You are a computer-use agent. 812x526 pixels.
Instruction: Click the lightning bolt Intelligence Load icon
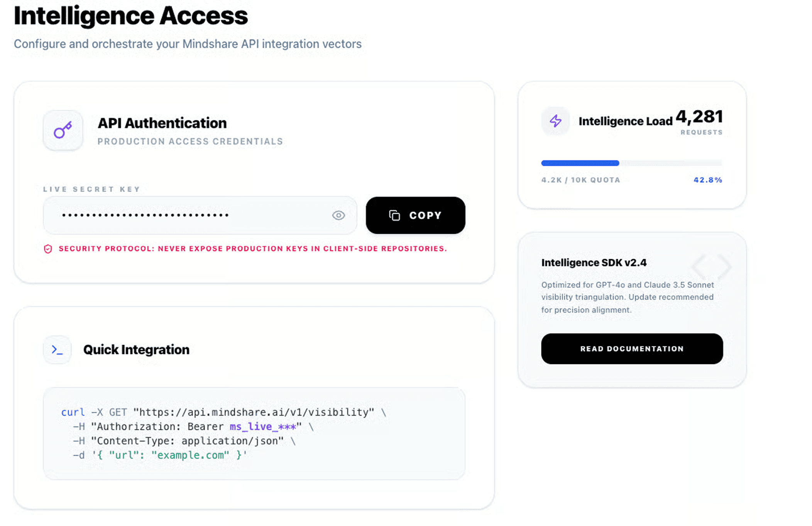[555, 121]
